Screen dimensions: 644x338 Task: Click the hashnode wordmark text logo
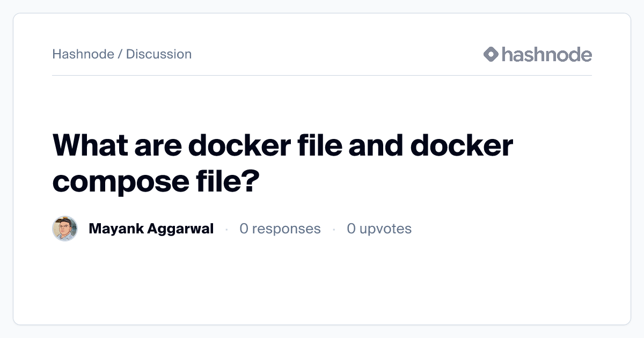(546, 54)
